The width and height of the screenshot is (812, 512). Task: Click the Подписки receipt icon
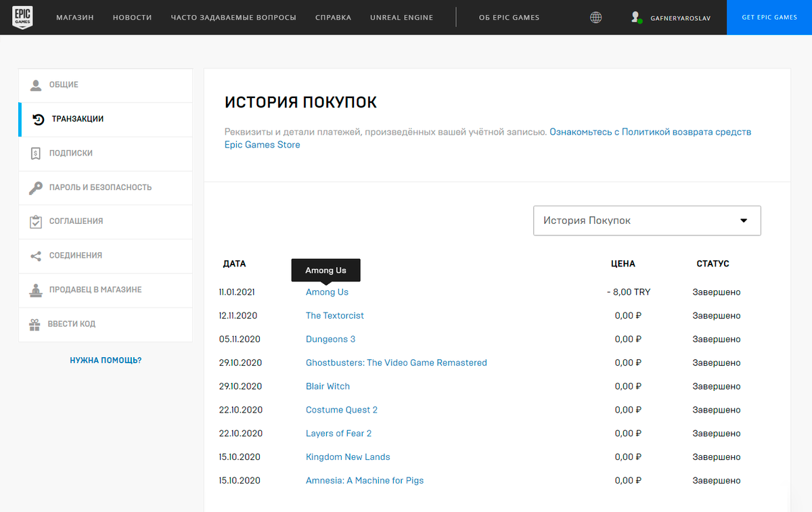pyautogui.click(x=36, y=154)
